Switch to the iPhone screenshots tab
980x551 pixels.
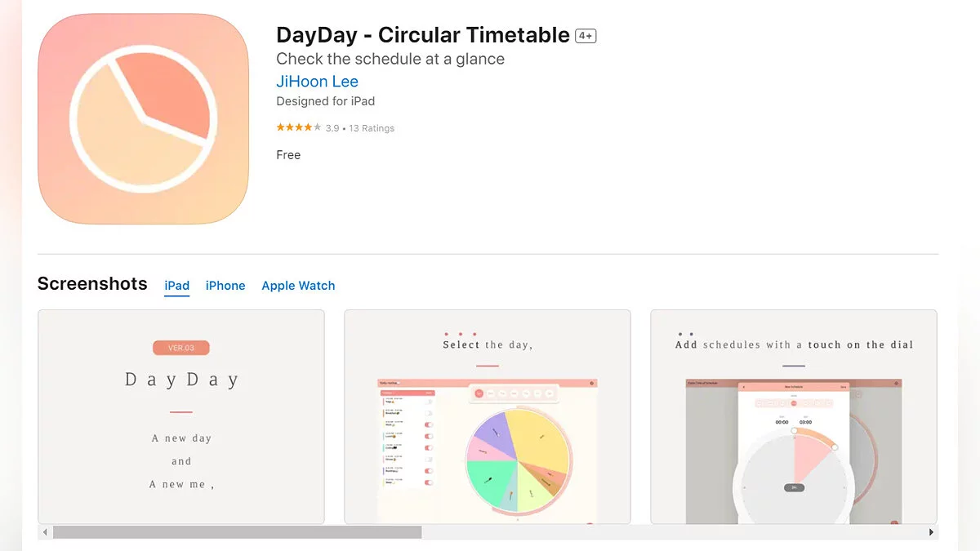pyautogui.click(x=225, y=286)
